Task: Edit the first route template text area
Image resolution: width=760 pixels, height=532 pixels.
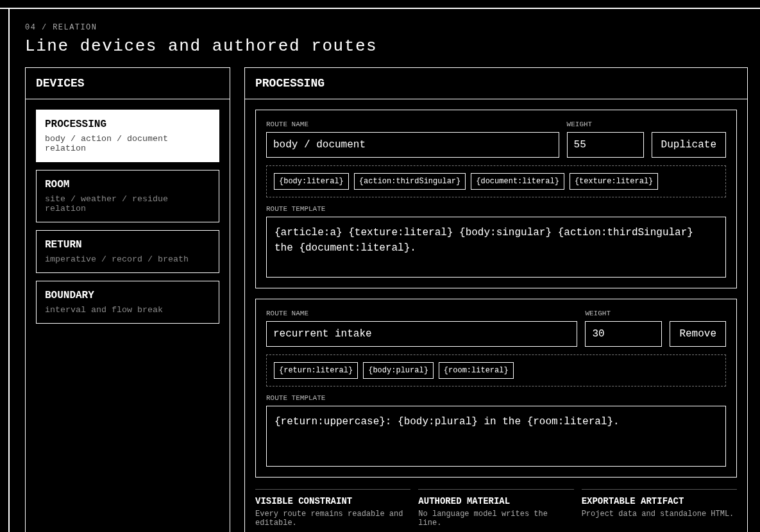Action: click(x=496, y=247)
